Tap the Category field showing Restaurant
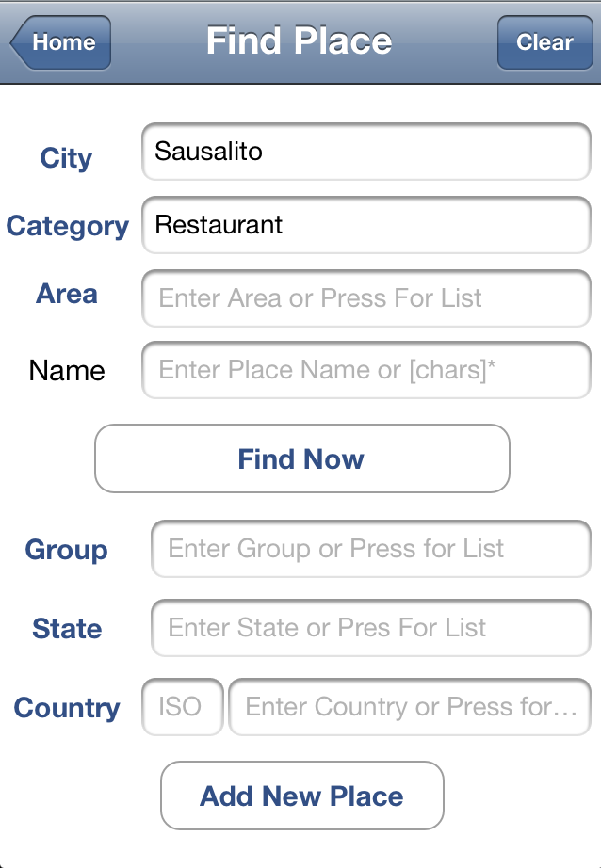The image size is (601, 868). (365, 225)
